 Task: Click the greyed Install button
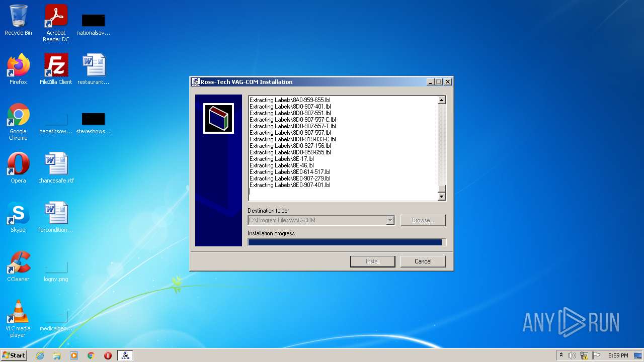pos(372,261)
